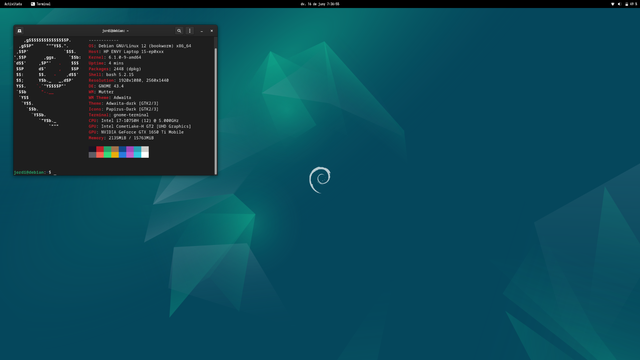The image size is (640, 360).
Task: Click the Debian swirl logo on wallpaper
Action: coord(320,180)
